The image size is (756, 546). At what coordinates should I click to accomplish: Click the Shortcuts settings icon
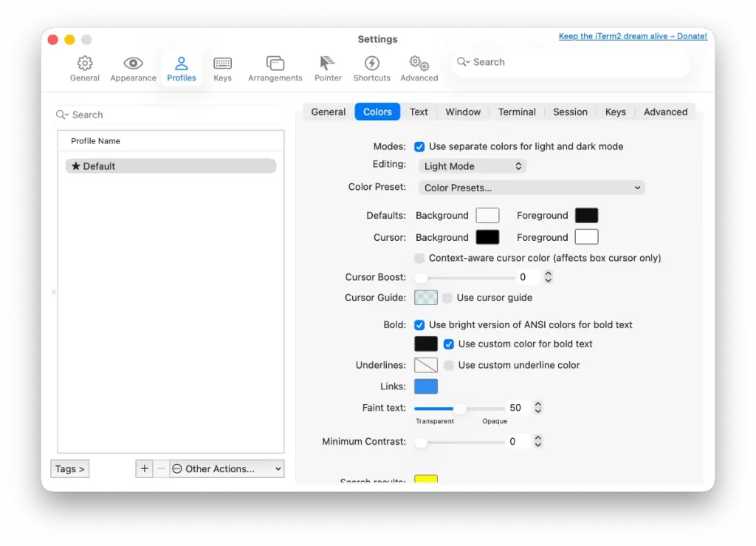[371, 68]
